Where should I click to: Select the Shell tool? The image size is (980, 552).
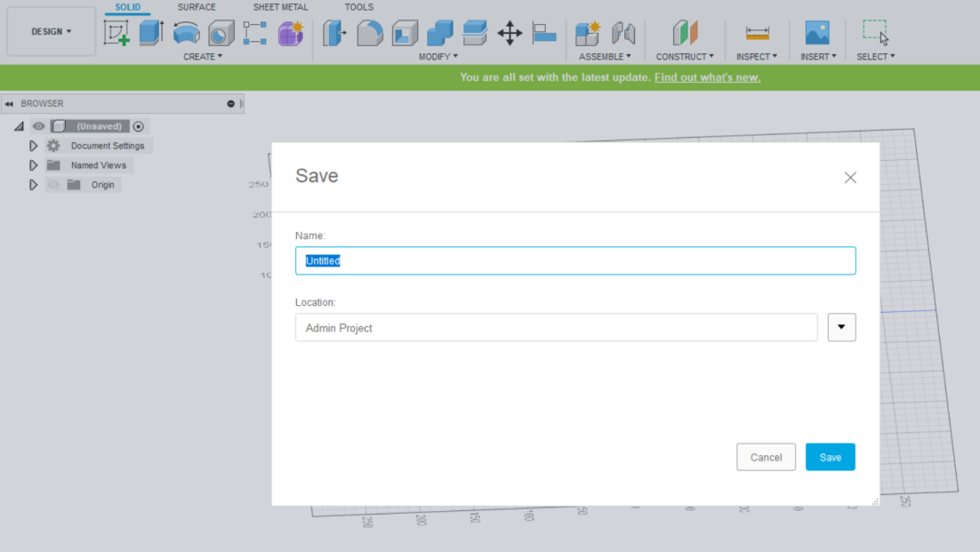405,33
